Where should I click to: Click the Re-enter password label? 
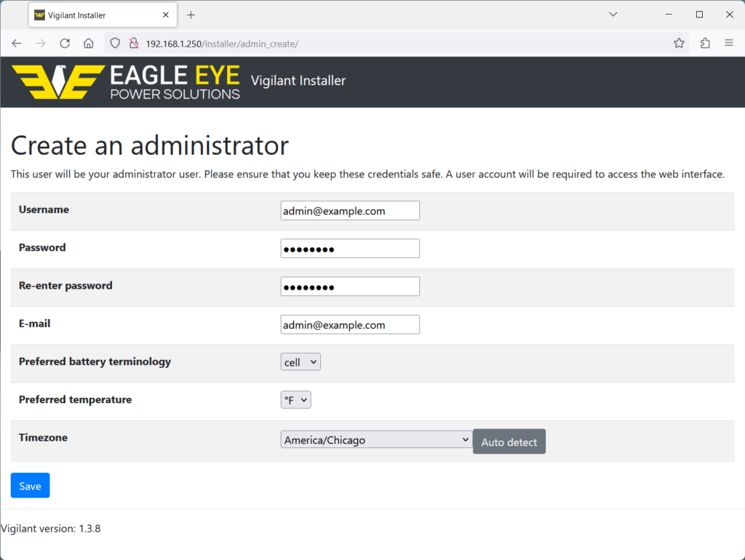[x=65, y=286]
